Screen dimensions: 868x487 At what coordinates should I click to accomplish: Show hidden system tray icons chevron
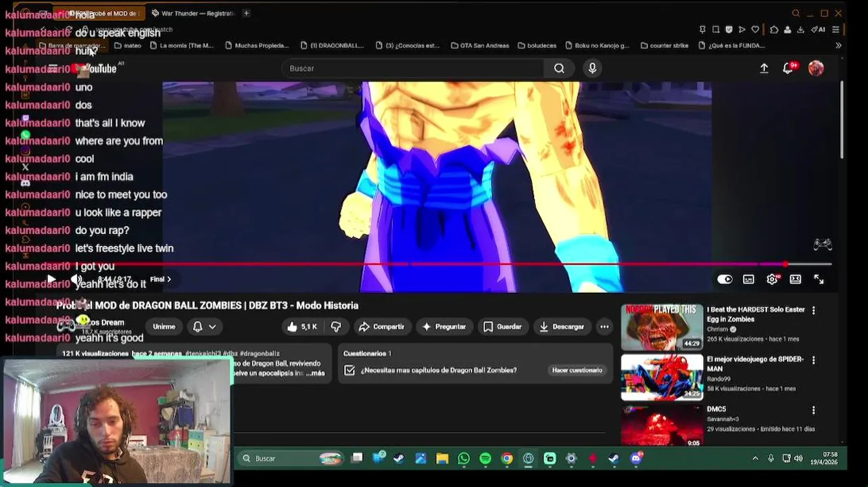(x=755, y=459)
